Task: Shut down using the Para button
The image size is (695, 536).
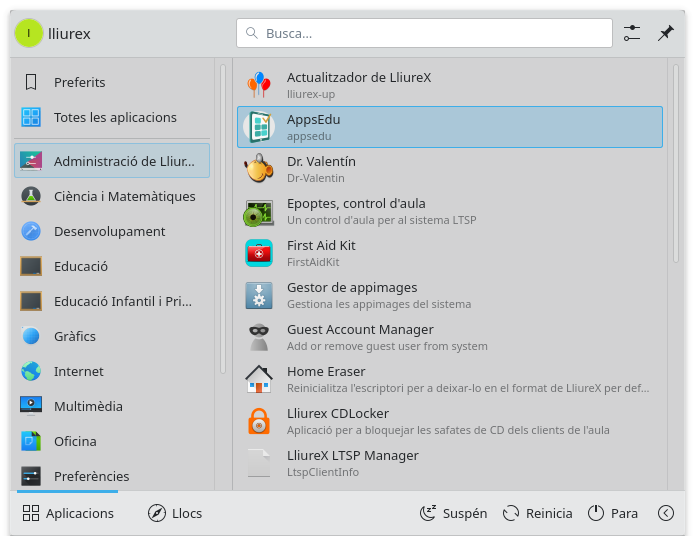Action: (x=613, y=513)
